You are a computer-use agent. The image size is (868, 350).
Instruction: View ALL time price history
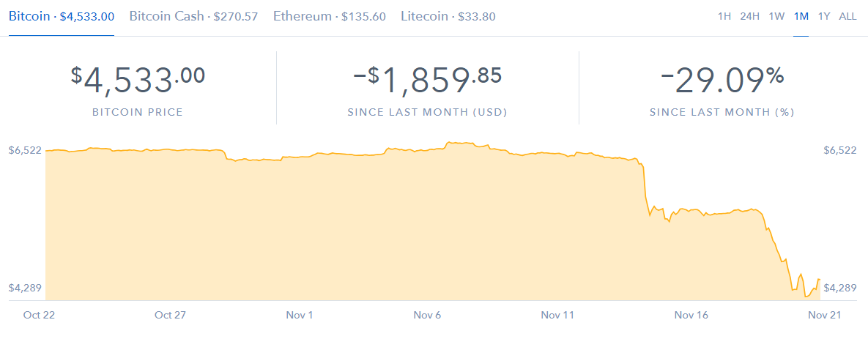coord(847,16)
